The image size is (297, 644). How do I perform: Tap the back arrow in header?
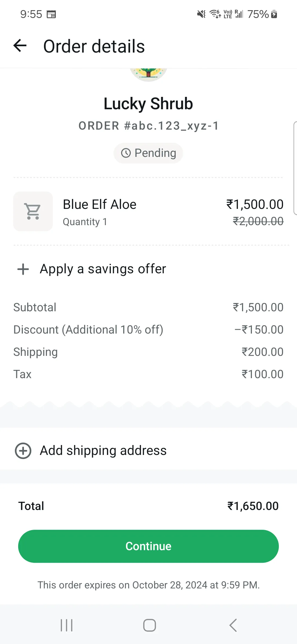tap(20, 46)
